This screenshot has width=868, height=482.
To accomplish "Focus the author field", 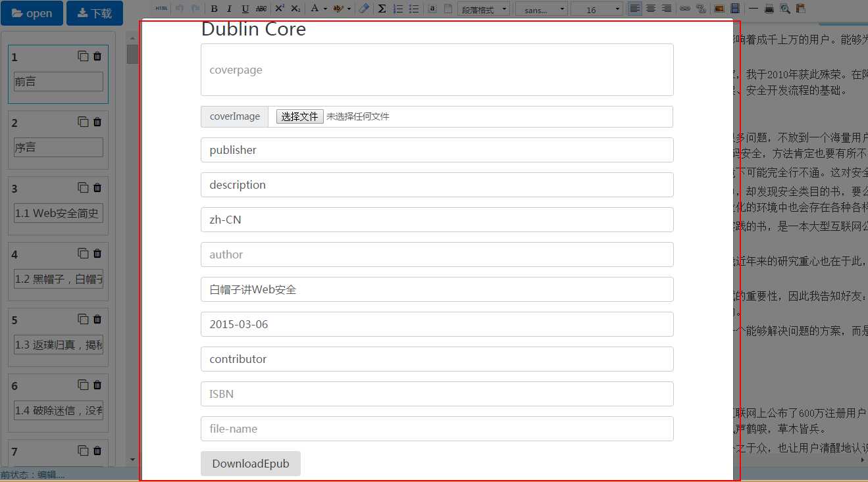I will 437,254.
